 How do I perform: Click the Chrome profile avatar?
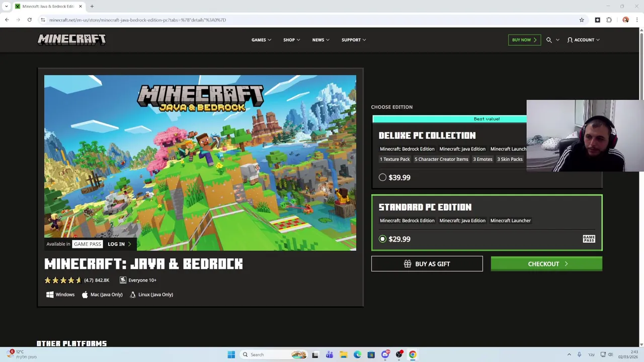pos(625,20)
